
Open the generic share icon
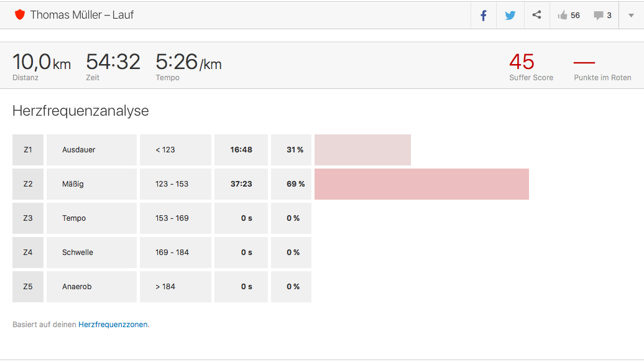click(x=537, y=15)
